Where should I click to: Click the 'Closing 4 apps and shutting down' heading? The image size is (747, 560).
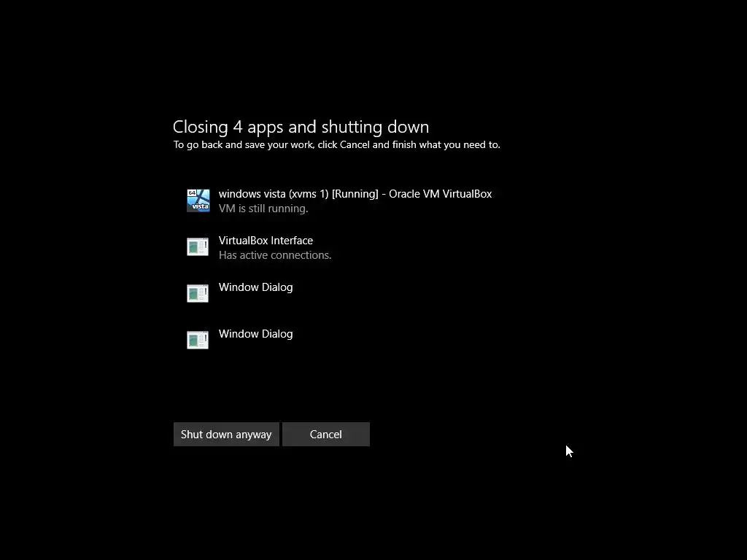[x=301, y=127]
